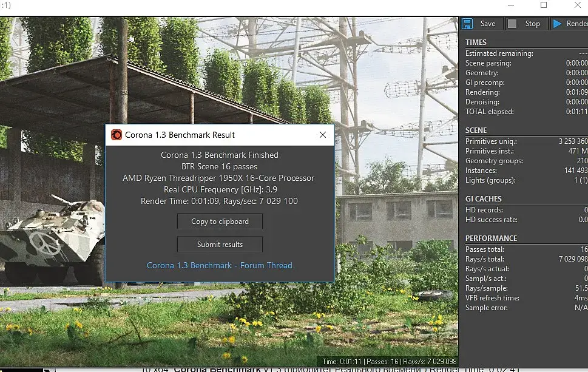This screenshot has width=588, height=372.
Task: Click the 'Rays/s actual:' row
Action: (527, 269)
